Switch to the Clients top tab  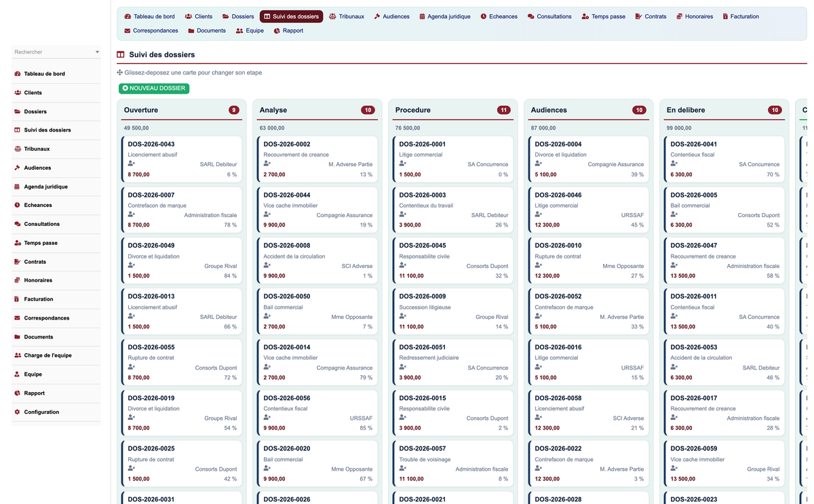tap(198, 16)
